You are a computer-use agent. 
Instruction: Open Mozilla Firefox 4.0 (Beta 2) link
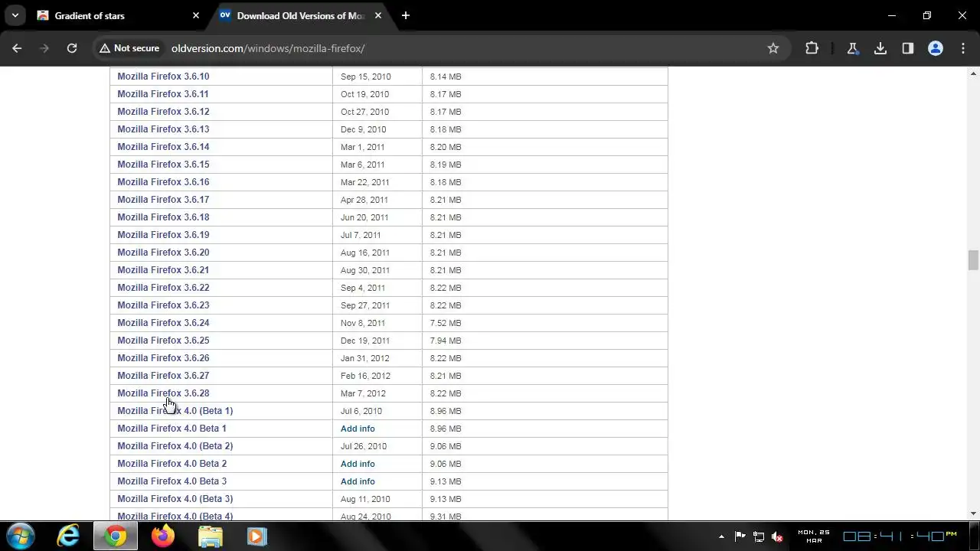pyautogui.click(x=175, y=446)
